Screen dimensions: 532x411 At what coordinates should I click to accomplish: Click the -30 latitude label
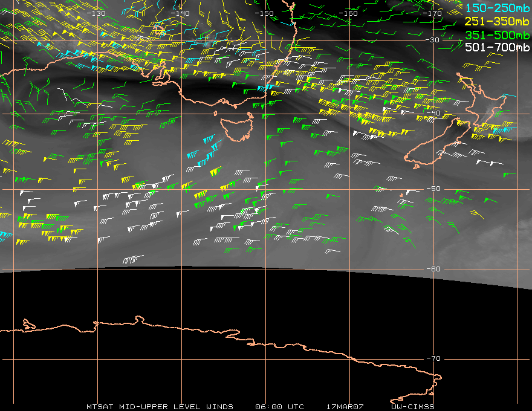(433, 40)
